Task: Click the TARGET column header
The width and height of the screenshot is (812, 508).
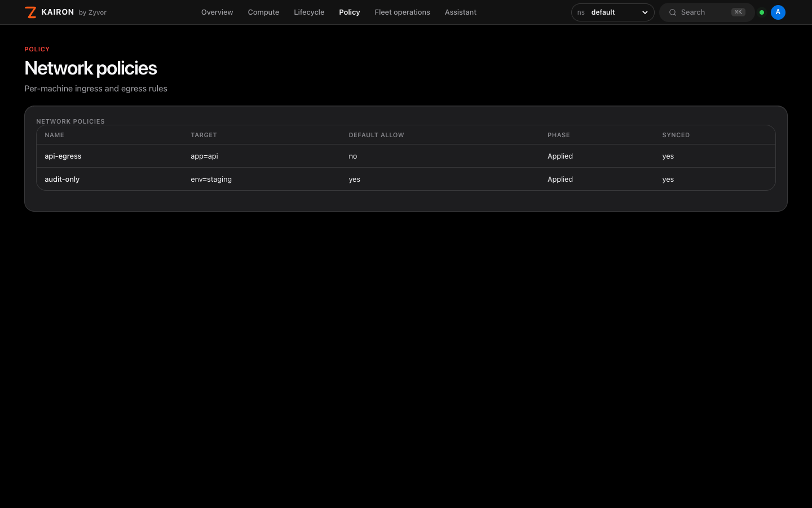Action: click(204, 135)
